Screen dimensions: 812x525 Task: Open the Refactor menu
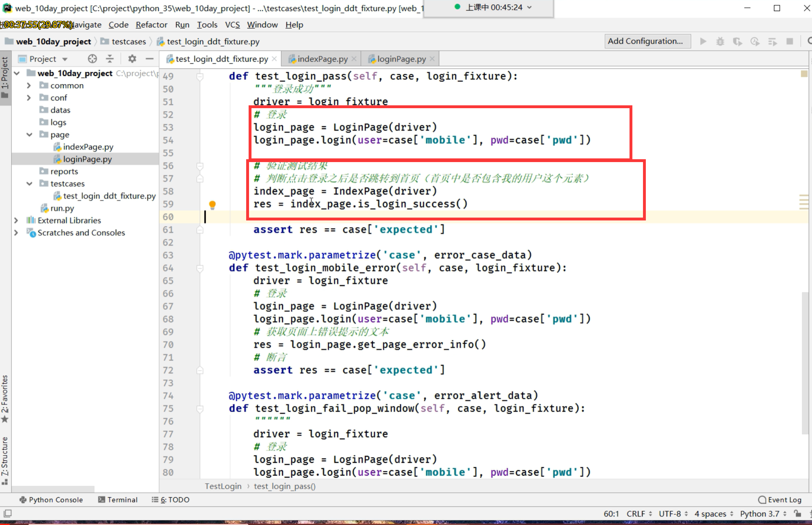pos(151,25)
